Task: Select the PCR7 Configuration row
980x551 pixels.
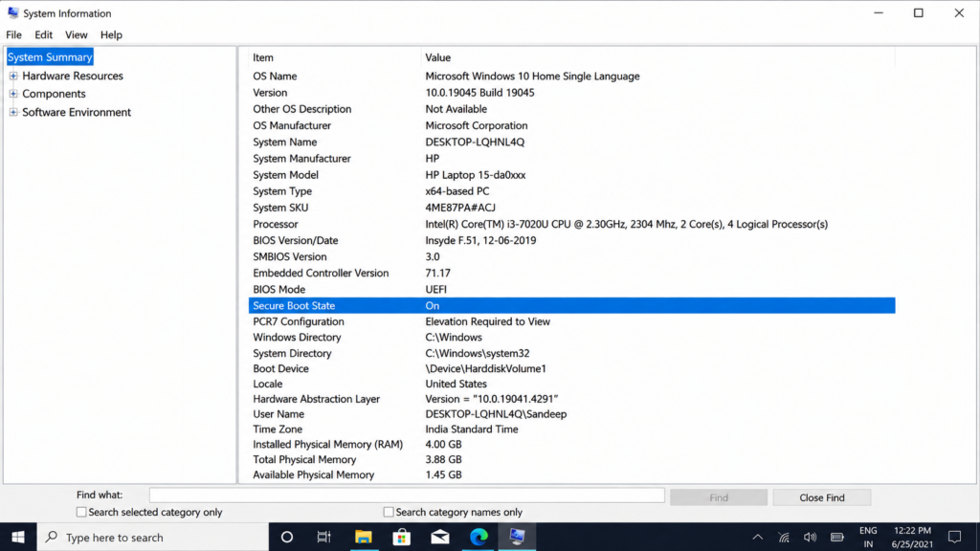Action: tap(572, 321)
